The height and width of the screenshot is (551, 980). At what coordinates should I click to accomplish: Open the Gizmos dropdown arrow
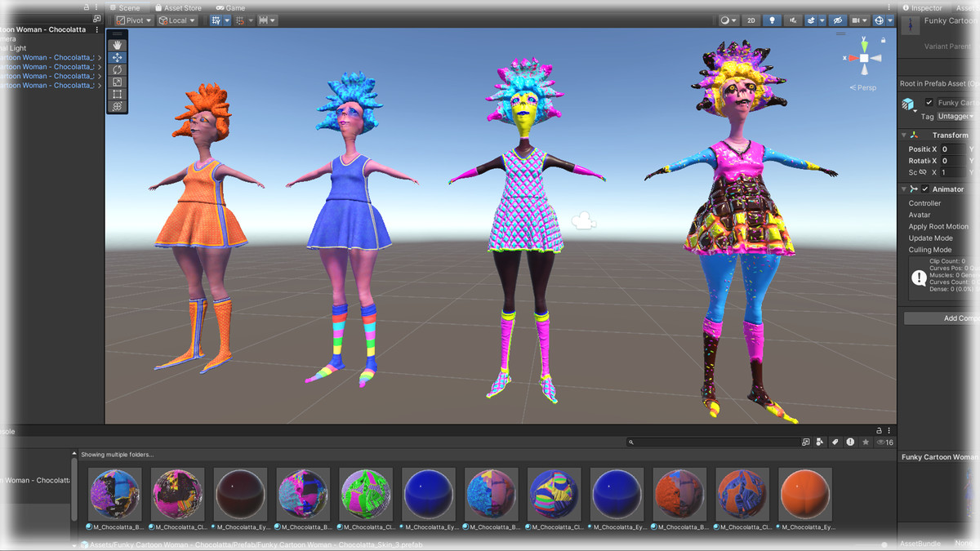click(889, 20)
